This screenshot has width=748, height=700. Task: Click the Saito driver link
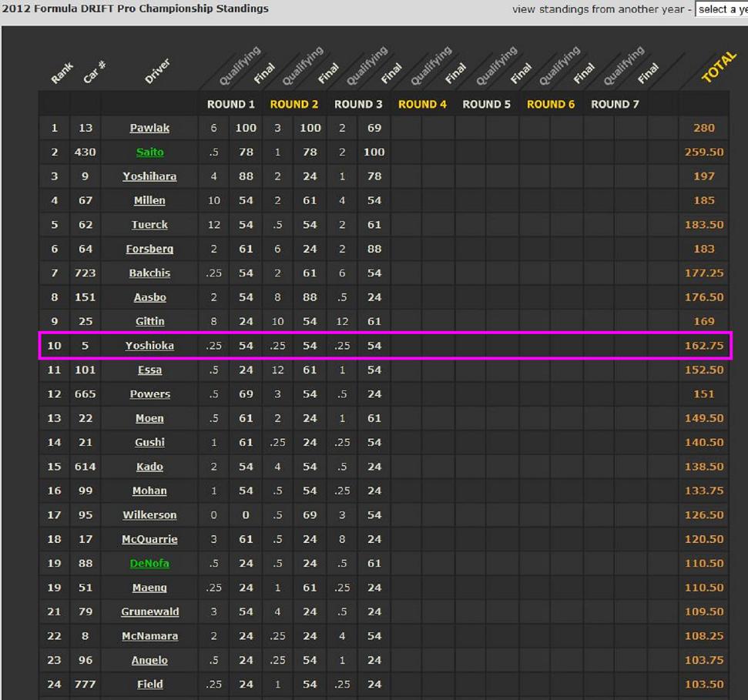[x=149, y=152]
